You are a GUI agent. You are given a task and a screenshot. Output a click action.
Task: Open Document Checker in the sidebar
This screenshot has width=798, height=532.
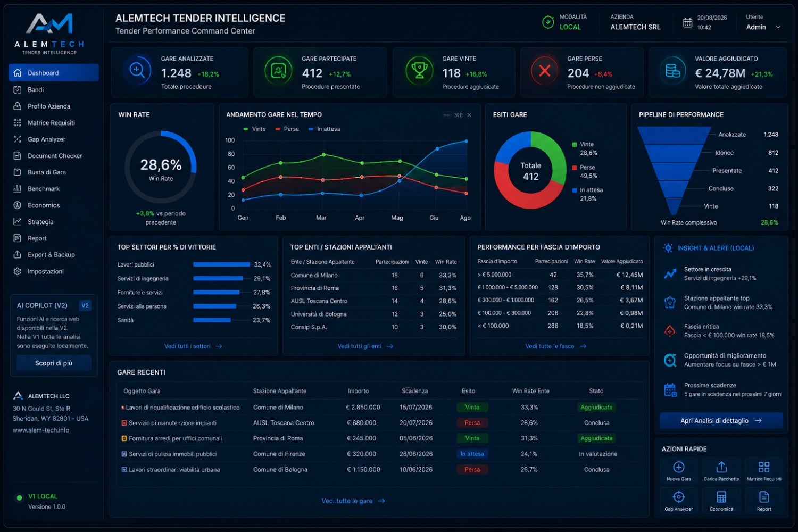(53, 155)
